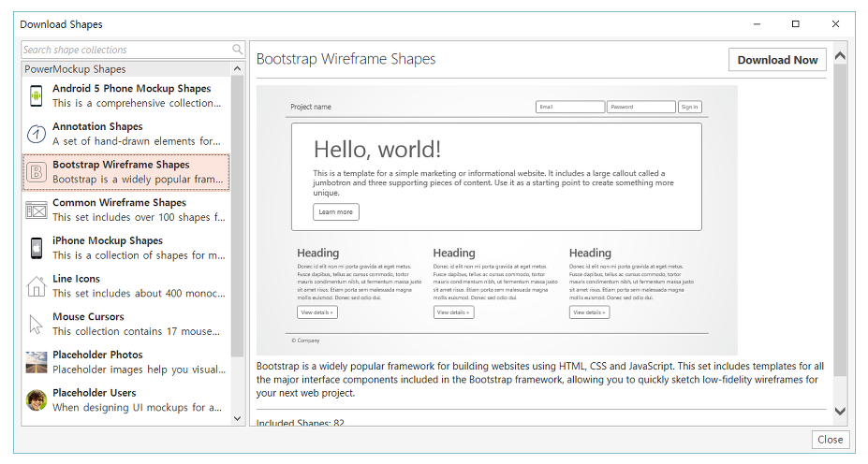Click the search magnifier icon

point(238,50)
